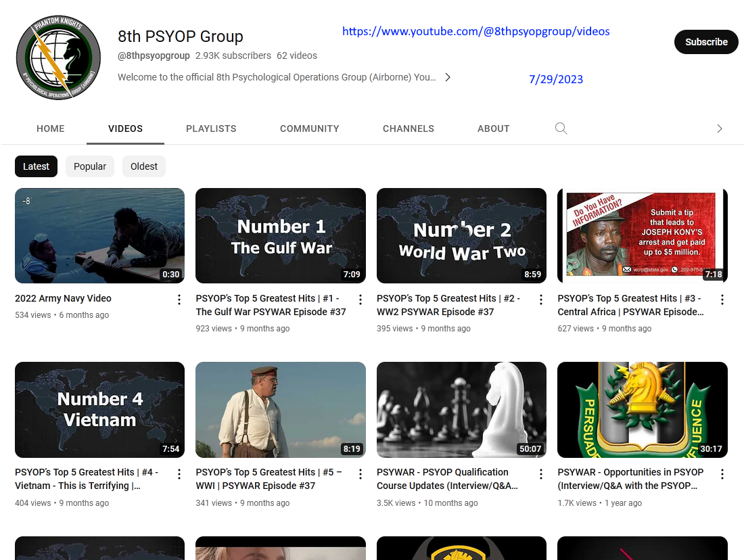The height and width of the screenshot is (560, 744).
Task: Open options menu for Central Africa #3 video
Action: pos(722,300)
